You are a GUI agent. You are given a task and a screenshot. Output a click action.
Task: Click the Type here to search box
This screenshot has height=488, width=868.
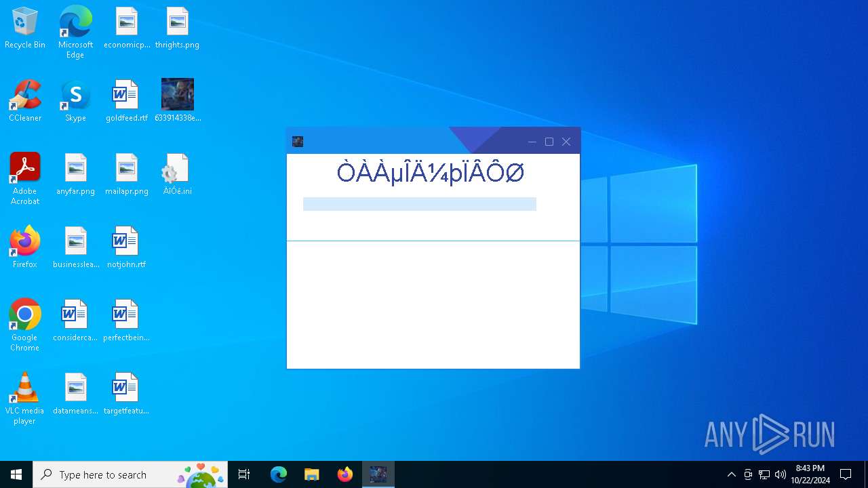pos(131,474)
